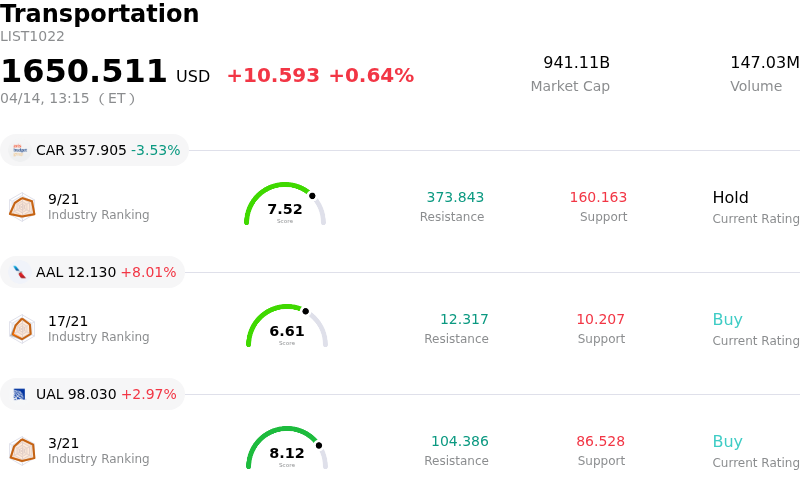Click the Buy rating for AAL
The image size is (800, 488).
[x=727, y=320]
